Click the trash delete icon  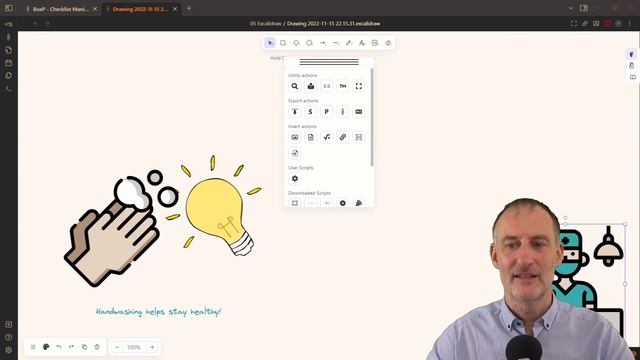97,347
